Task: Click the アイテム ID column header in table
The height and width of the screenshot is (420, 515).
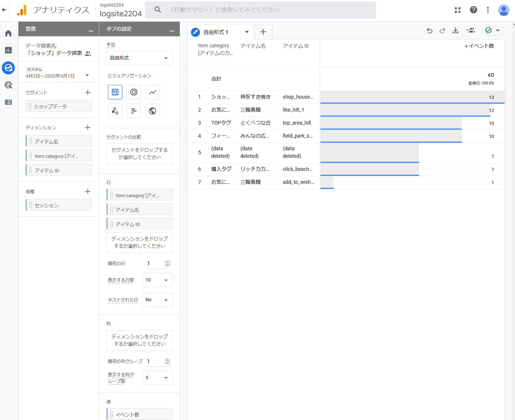Action: (296, 46)
